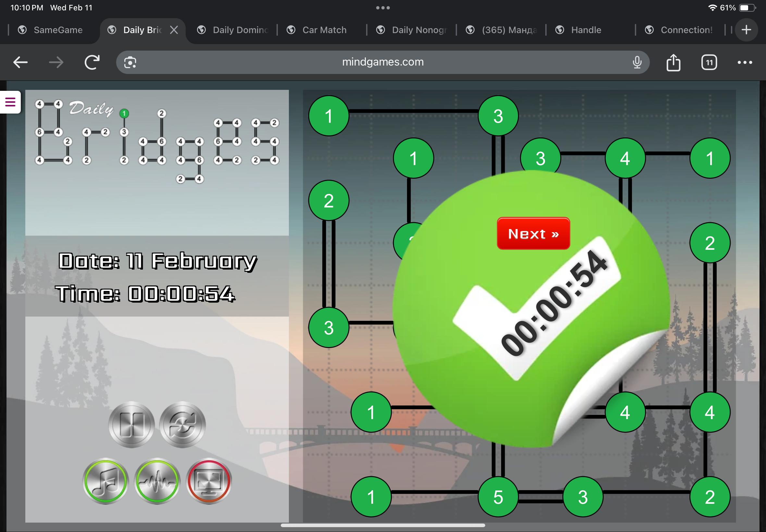Viewport: 766px width, 532px height.
Task: Tap the camera lens search icon
Action: [x=130, y=62]
